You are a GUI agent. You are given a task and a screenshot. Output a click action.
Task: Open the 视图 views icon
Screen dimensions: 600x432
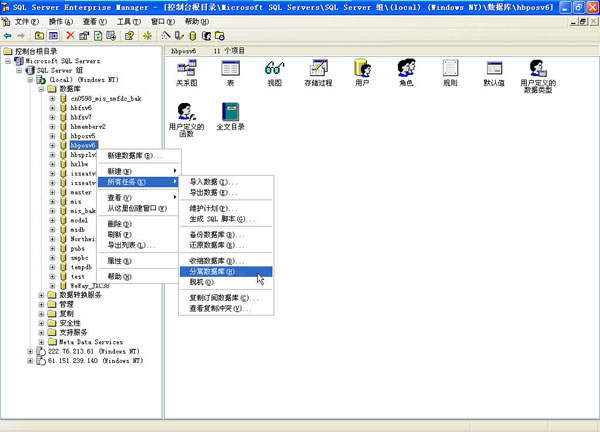[274, 73]
